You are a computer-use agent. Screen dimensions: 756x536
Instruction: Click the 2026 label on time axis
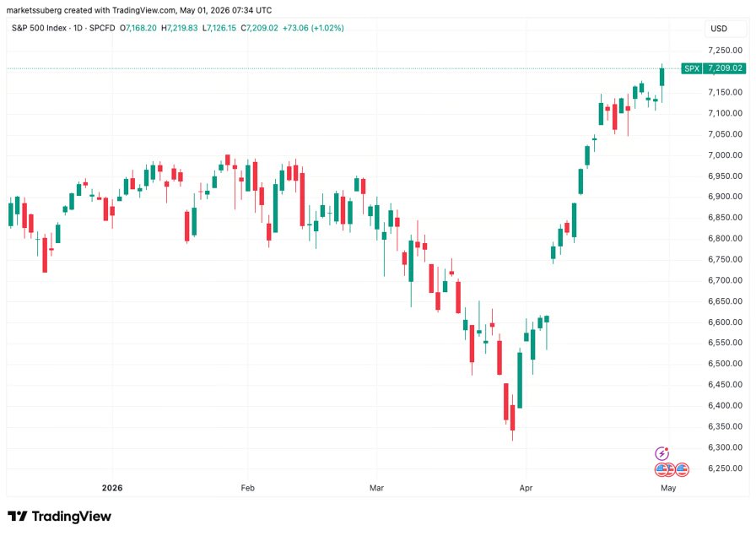pos(112,488)
